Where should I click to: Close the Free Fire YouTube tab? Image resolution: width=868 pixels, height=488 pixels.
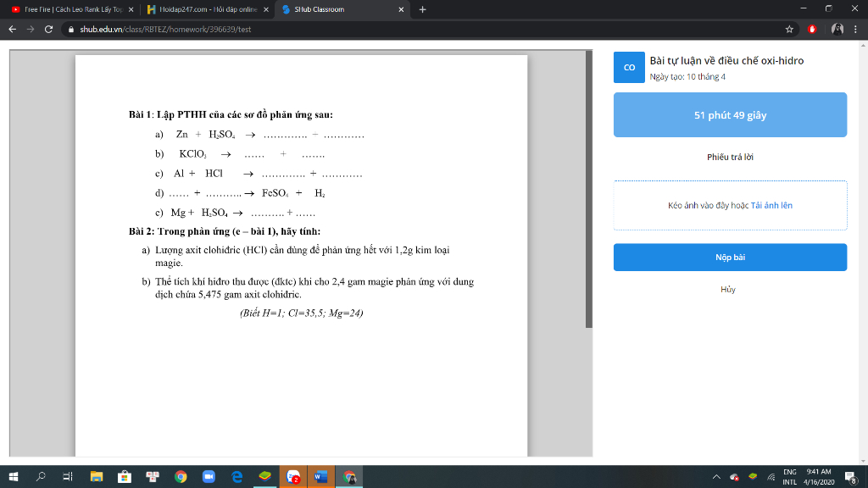[131, 9]
